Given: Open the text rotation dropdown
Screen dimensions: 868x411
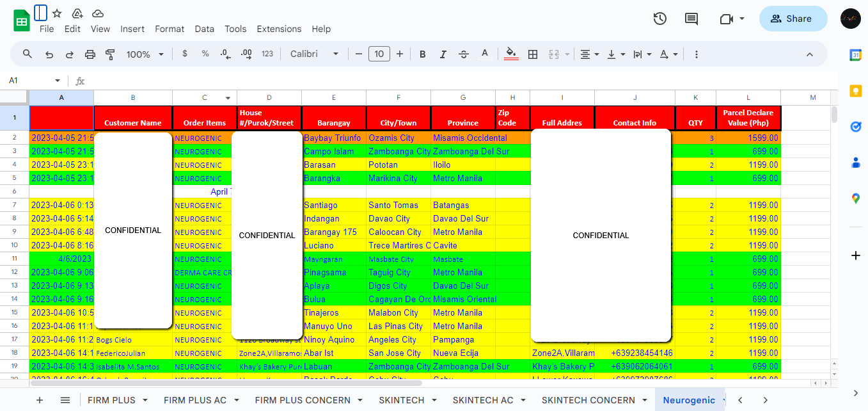Looking at the screenshot, I should (668, 54).
